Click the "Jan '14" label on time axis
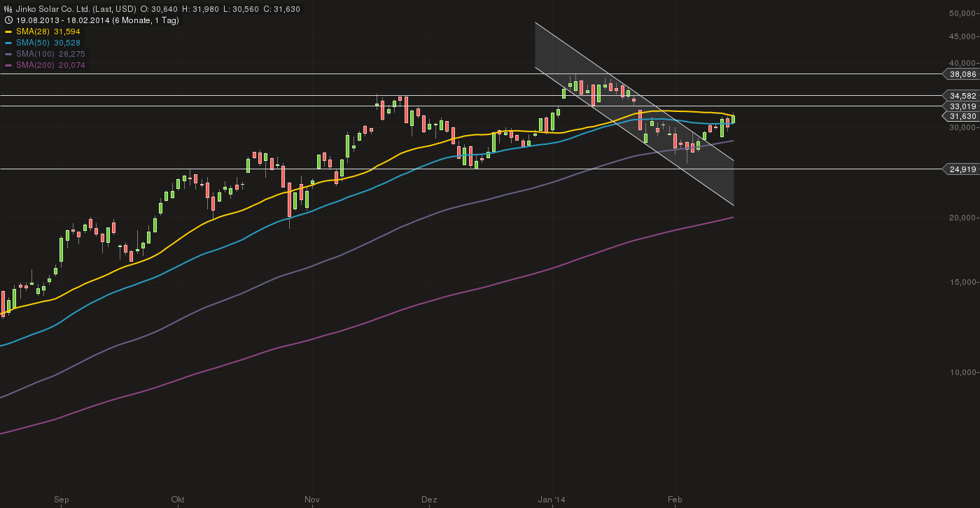 pos(552,500)
